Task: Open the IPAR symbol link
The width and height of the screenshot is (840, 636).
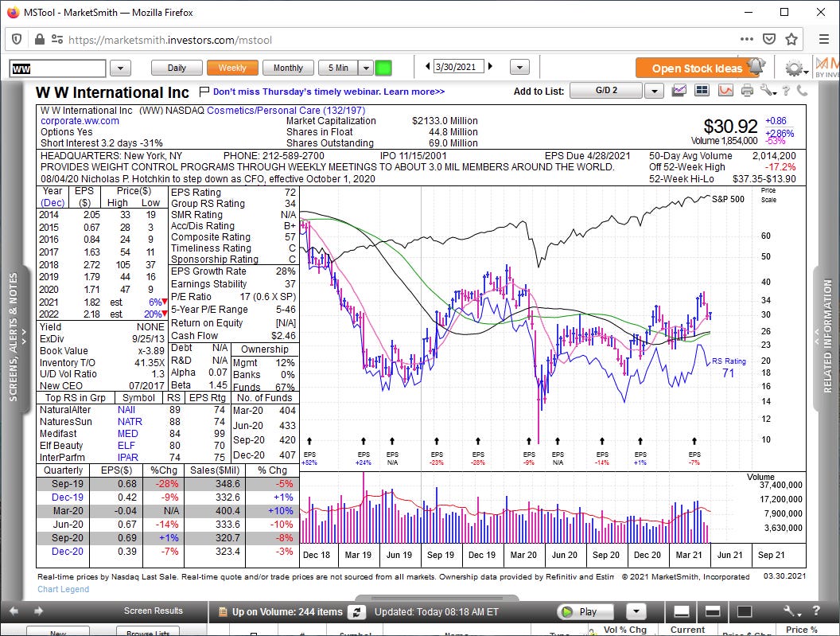Action: click(x=128, y=458)
